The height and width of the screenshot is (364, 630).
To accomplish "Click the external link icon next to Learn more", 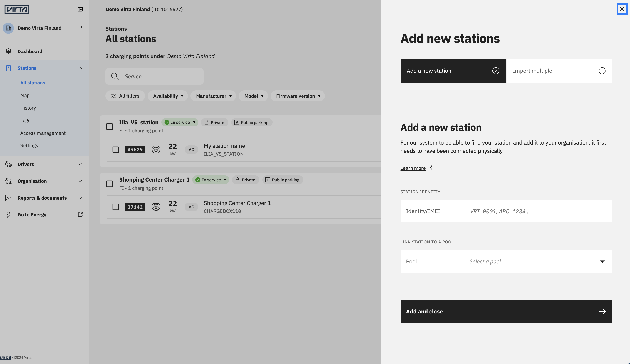I will coord(430,168).
